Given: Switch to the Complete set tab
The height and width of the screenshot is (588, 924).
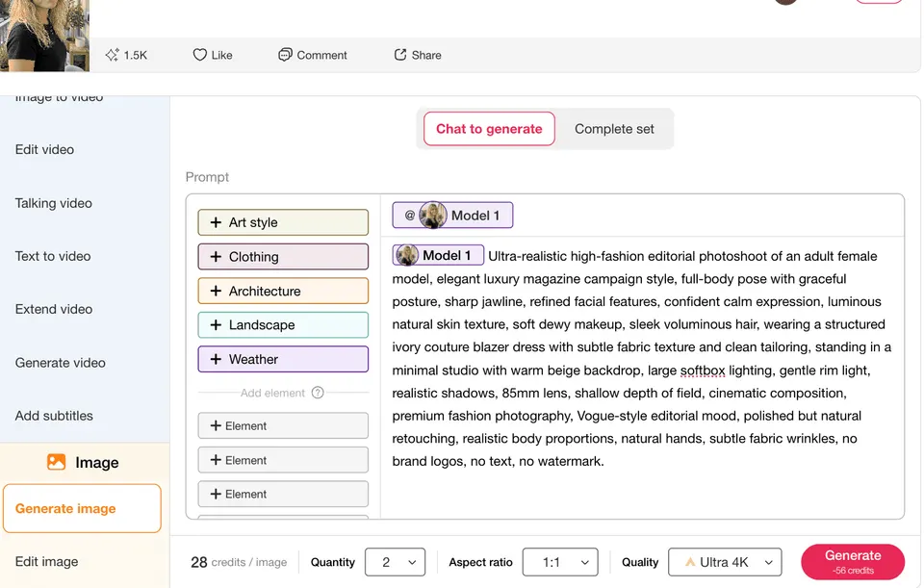Looking at the screenshot, I should [614, 128].
